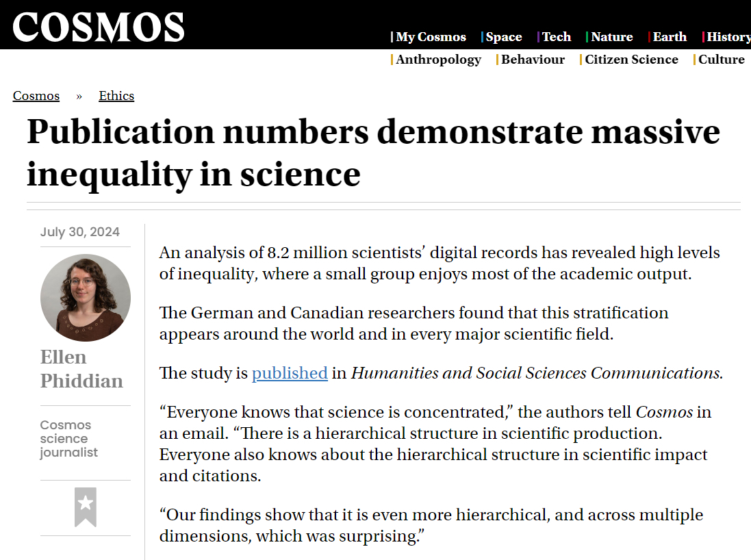Click the Cosmos breadcrumb link
The width and height of the screenshot is (751, 560).
click(36, 96)
